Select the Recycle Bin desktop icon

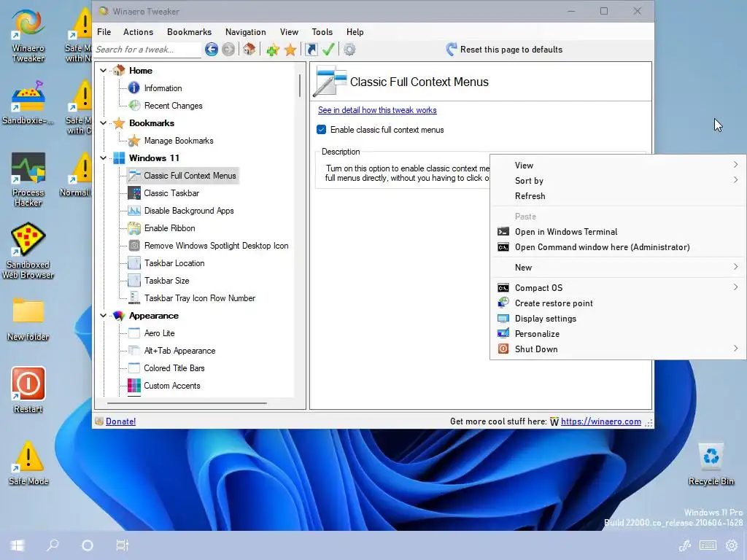[x=711, y=464]
